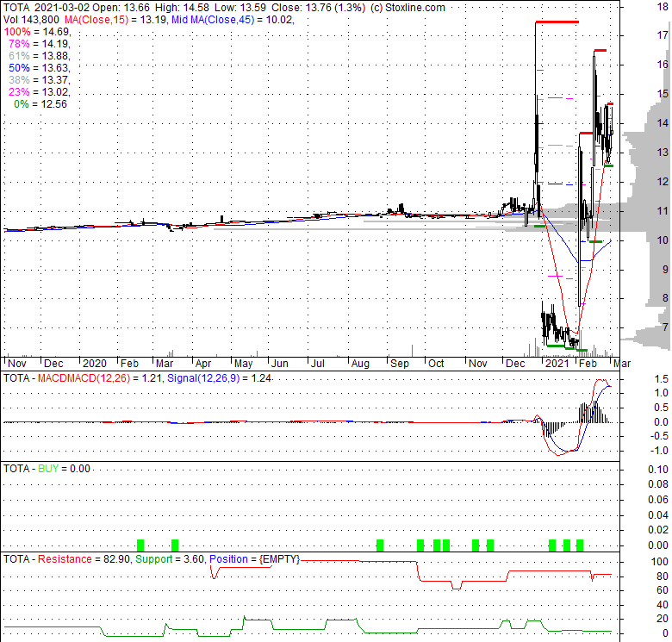Click the 'Oct' month axis label
The width and height of the screenshot is (672, 642).
[436, 364]
